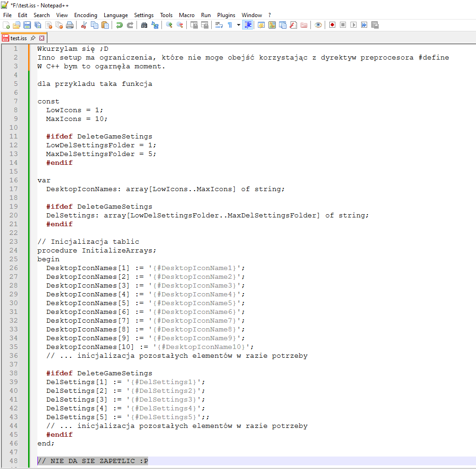The height and width of the screenshot is (469, 476).
Task: Zoom out using magnifier minus icon
Action: (180, 25)
